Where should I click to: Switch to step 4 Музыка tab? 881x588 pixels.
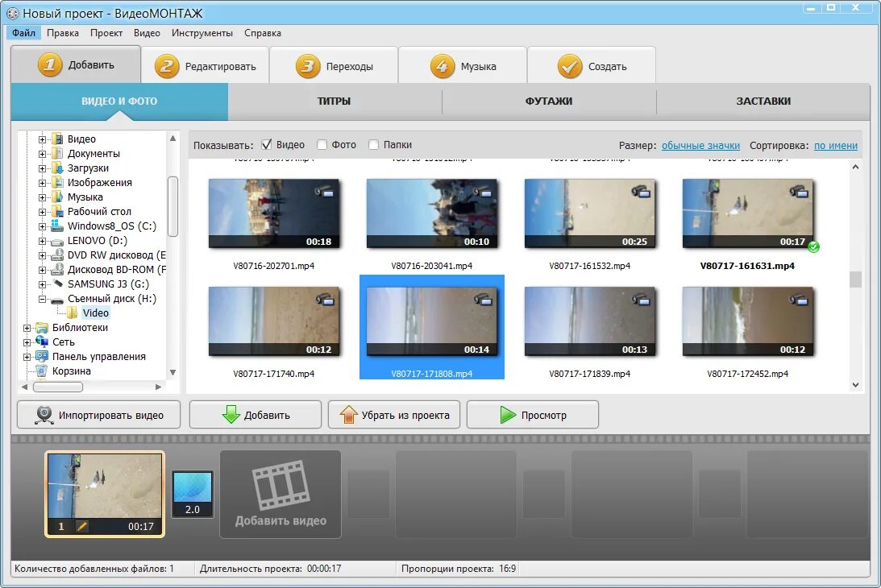tap(463, 66)
